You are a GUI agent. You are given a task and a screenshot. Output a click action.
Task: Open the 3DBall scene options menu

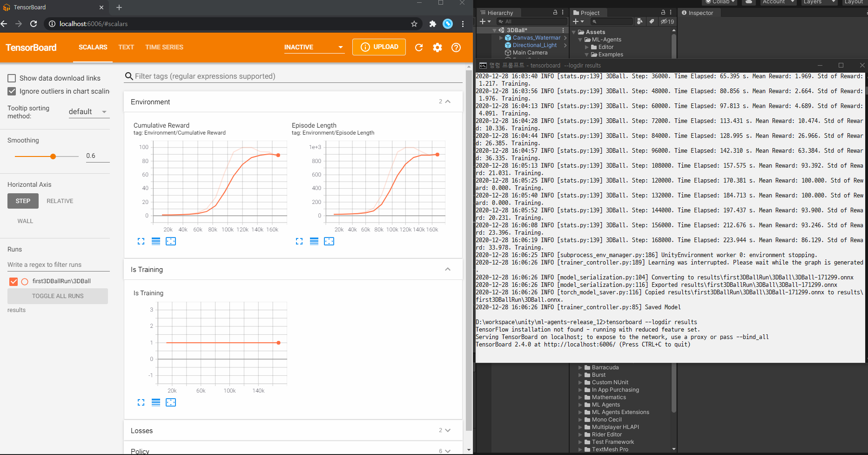pos(563,30)
